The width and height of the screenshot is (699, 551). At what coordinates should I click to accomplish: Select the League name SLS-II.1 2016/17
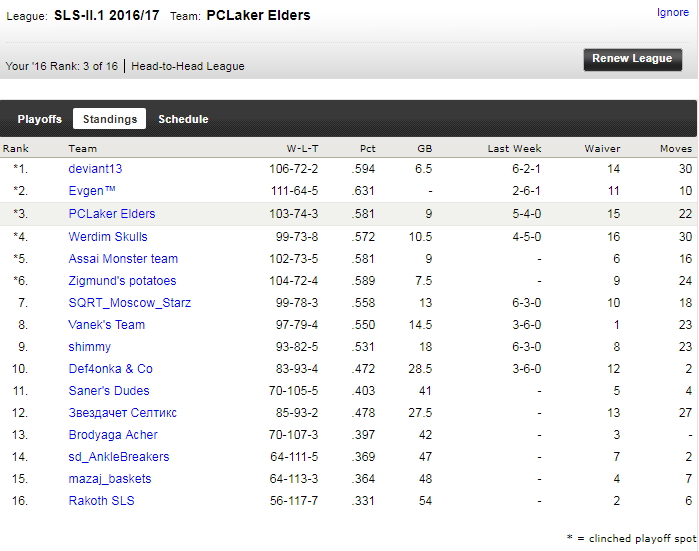(x=107, y=15)
